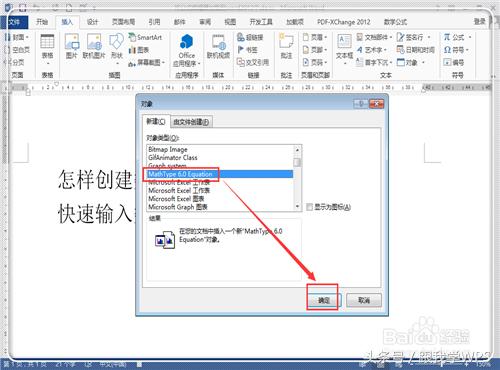Open the 审阅 Review tab
Screen dimensions: 500x370
tap(205, 22)
